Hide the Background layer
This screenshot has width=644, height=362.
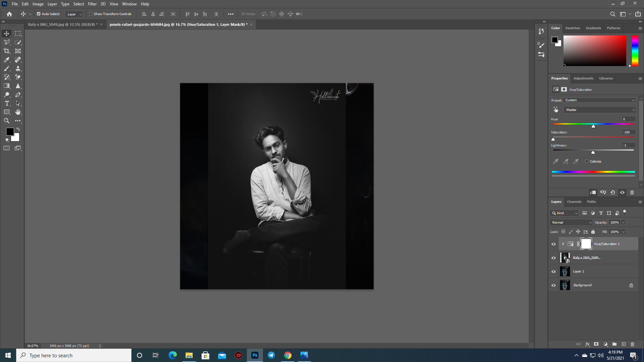[554, 285]
